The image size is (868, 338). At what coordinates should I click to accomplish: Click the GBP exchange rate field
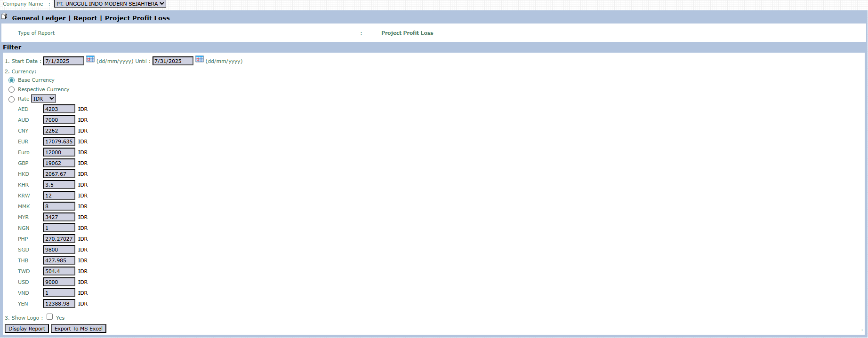point(59,163)
